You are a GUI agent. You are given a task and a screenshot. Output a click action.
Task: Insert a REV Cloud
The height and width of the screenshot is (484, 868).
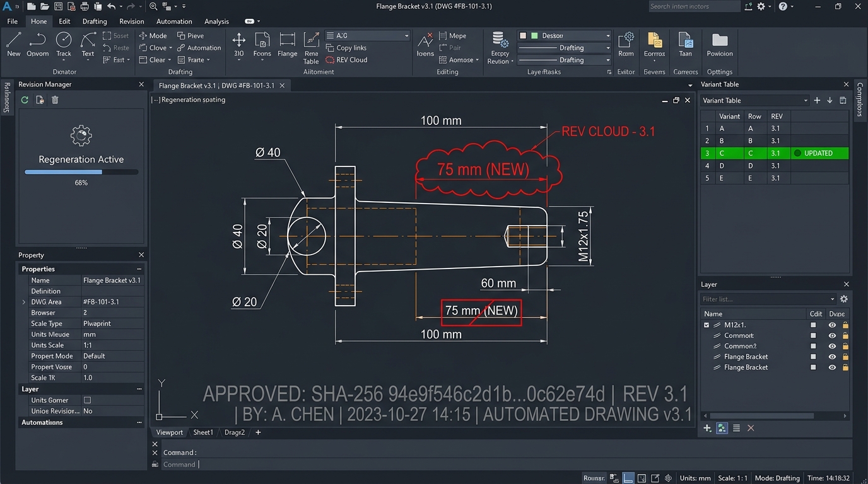pos(346,60)
